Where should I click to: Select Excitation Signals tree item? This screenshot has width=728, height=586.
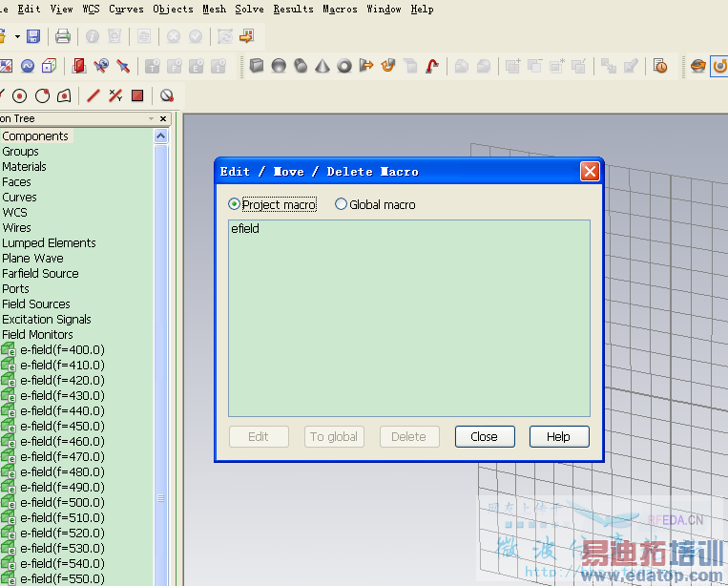click(47, 320)
